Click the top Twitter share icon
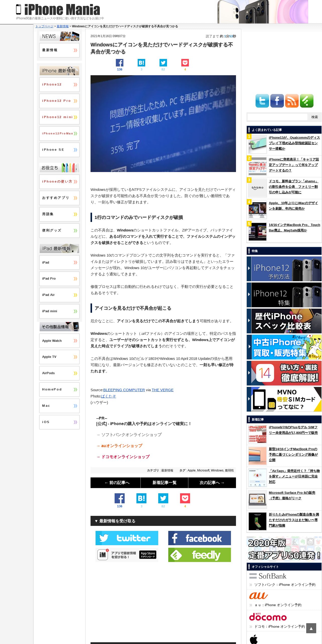 (163, 63)
